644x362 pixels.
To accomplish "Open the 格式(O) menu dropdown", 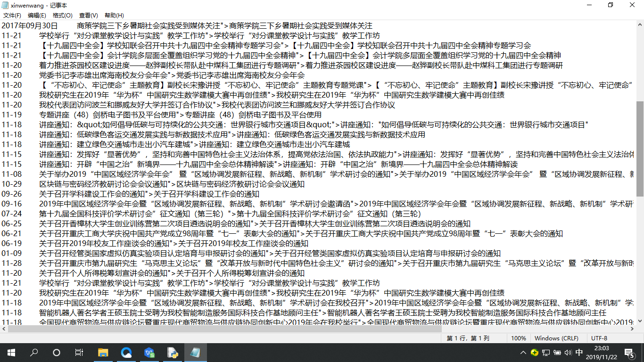I will coord(63,15).
